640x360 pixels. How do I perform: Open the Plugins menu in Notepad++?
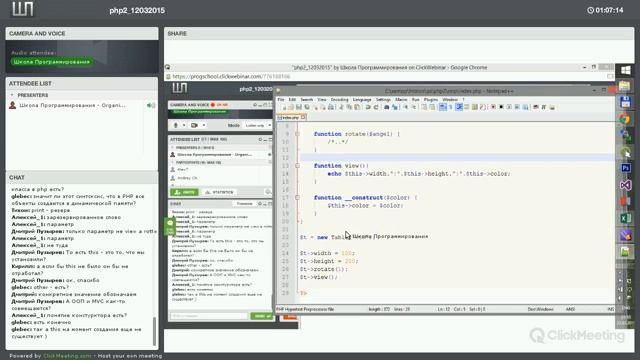point(431,100)
